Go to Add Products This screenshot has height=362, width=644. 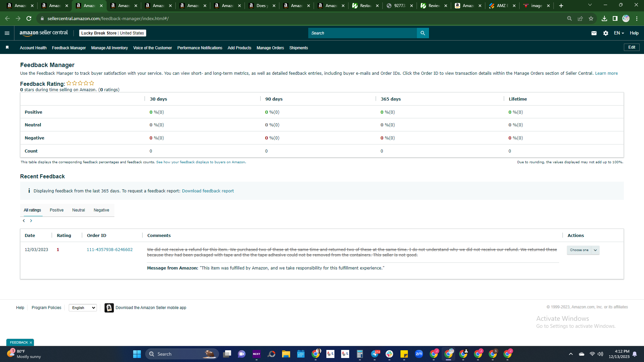pos(239,48)
